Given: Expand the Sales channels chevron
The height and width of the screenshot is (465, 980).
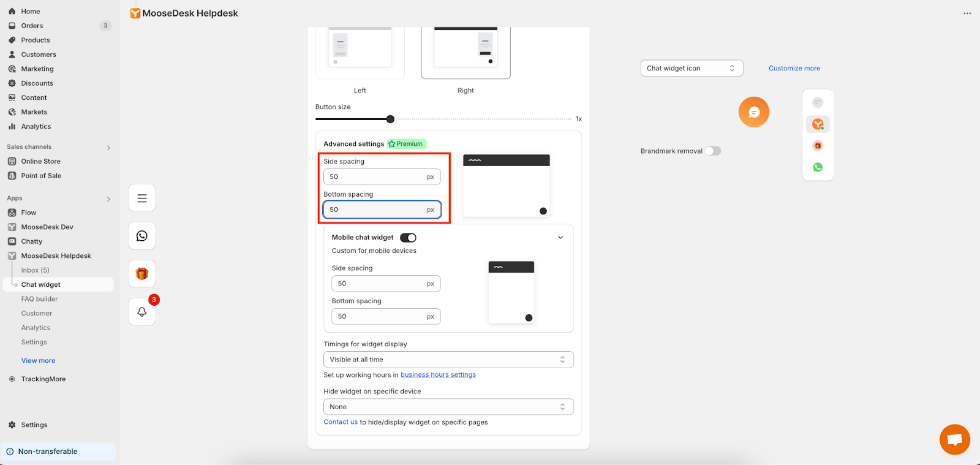Looking at the screenshot, I should 108,148.
